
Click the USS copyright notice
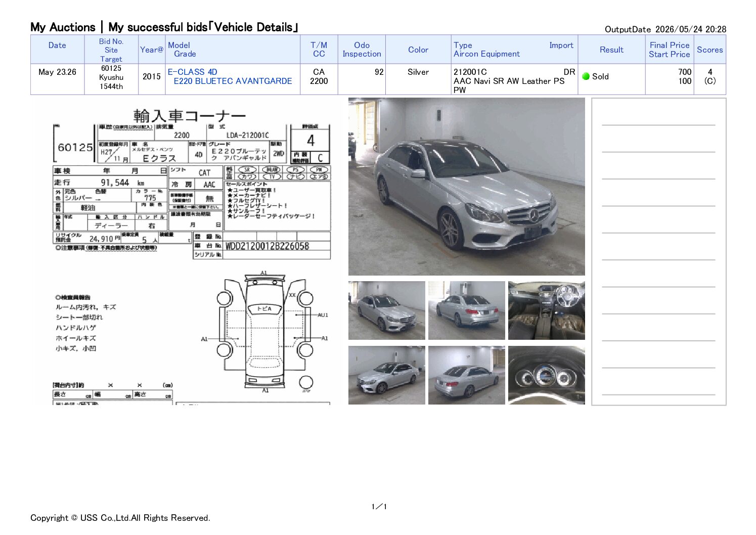pos(120,518)
